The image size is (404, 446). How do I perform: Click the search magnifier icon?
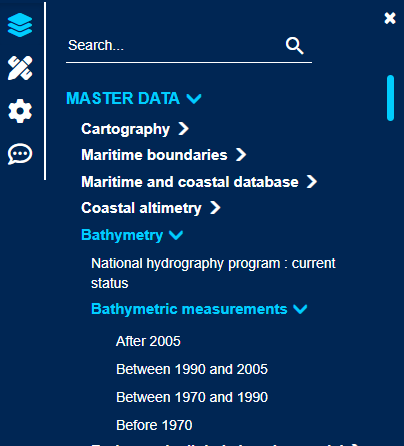tap(295, 46)
